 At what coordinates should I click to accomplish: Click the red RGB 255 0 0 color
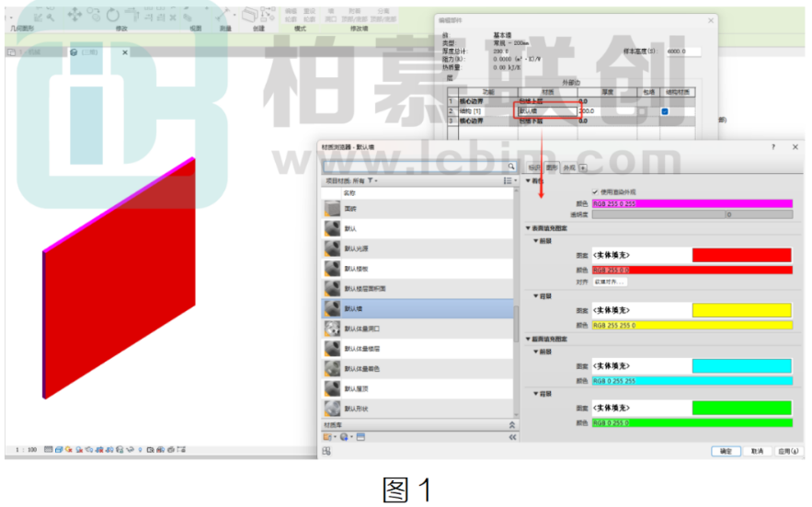(x=692, y=271)
